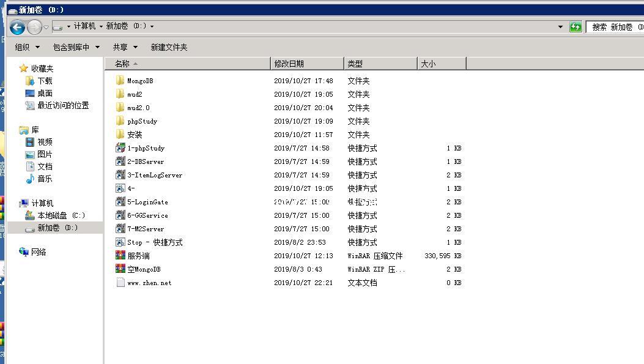644x364 pixels.
Task: Expand the 包含到库中 dropdown
Action: [76, 47]
